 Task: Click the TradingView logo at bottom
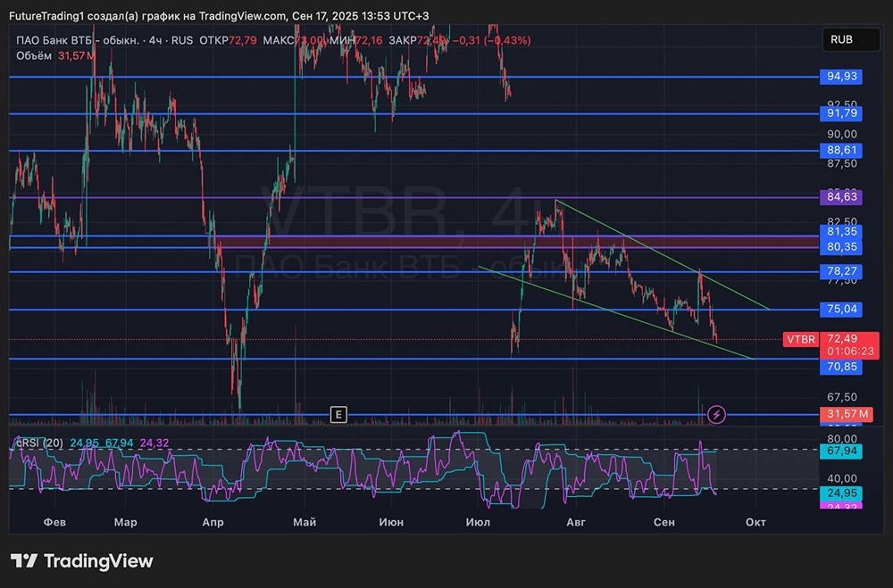pos(82,561)
